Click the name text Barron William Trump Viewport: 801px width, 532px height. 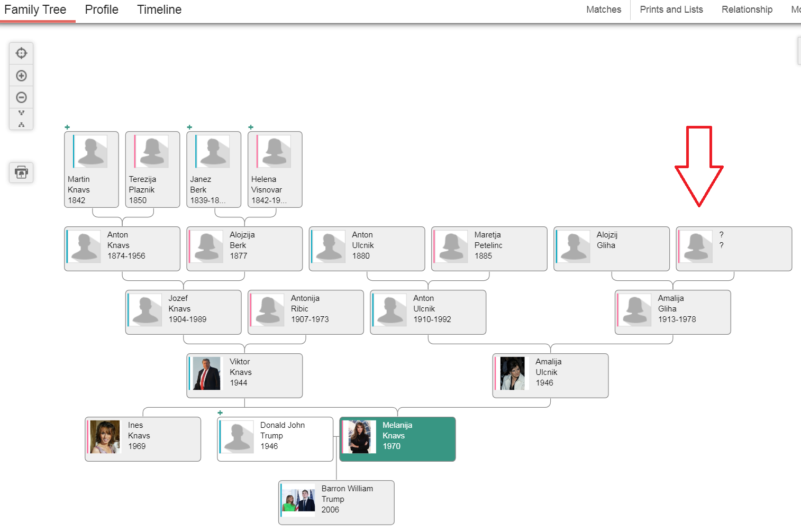pyautogui.click(x=347, y=494)
